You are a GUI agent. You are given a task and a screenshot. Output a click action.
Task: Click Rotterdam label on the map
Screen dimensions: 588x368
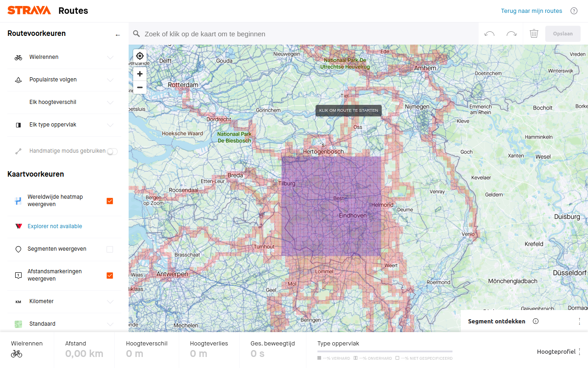coord(183,85)
